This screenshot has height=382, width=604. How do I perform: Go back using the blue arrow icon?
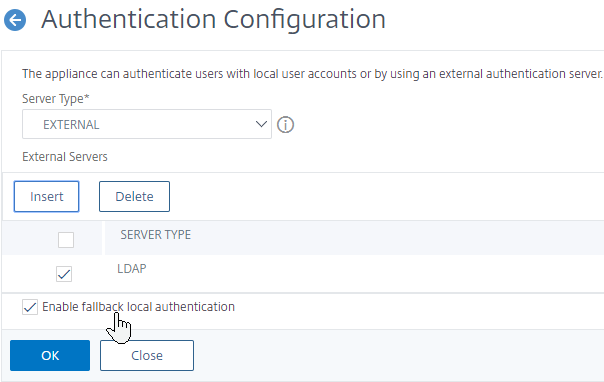pyautogui.click(x=15, y=20)
